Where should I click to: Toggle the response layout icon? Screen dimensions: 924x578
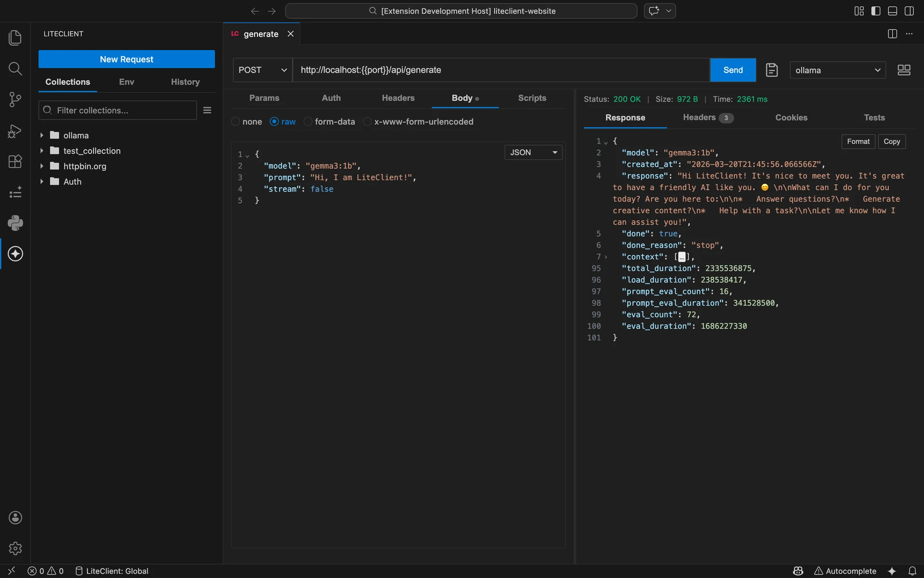[904, 70]
